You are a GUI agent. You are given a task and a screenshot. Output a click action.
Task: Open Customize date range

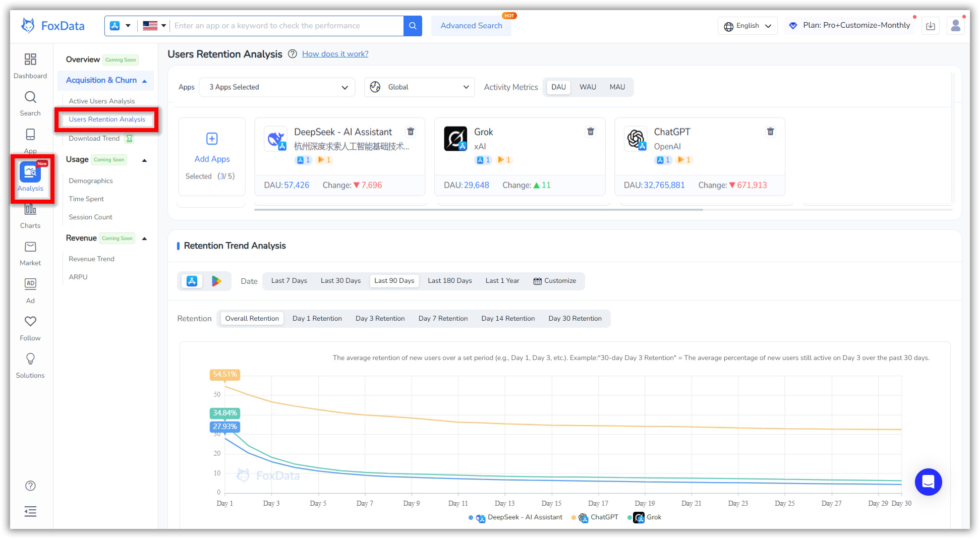[x=555, y=281]
